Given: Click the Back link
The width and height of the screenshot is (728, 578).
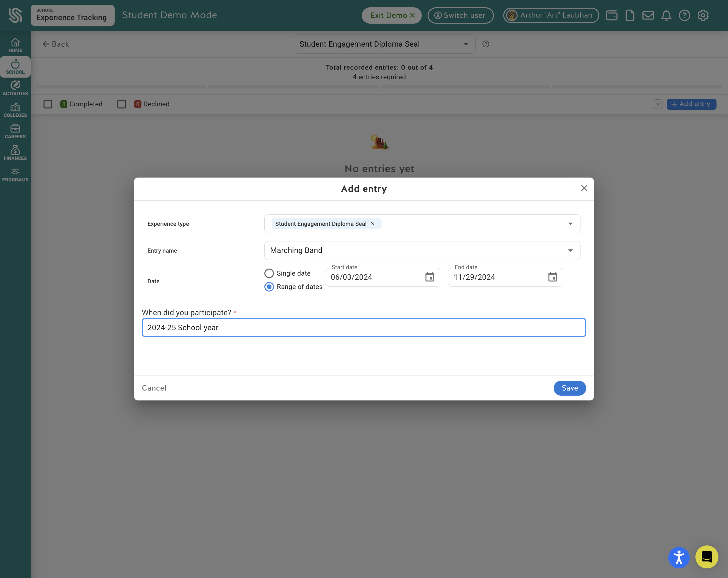Looking at the screenshot, I should coord(56,44).
